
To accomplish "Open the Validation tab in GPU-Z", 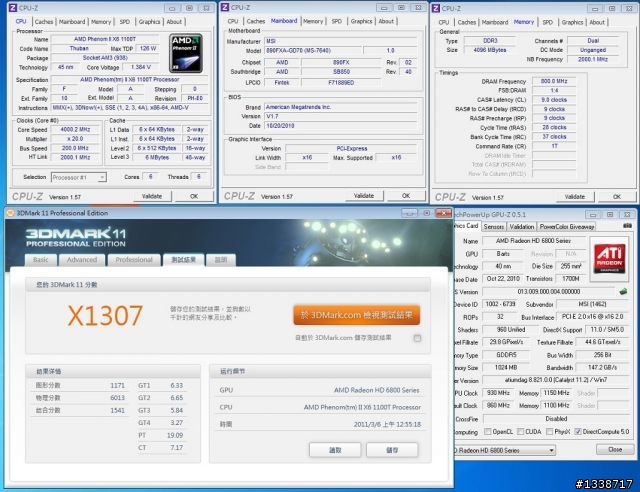I will [x=522, y=227].
